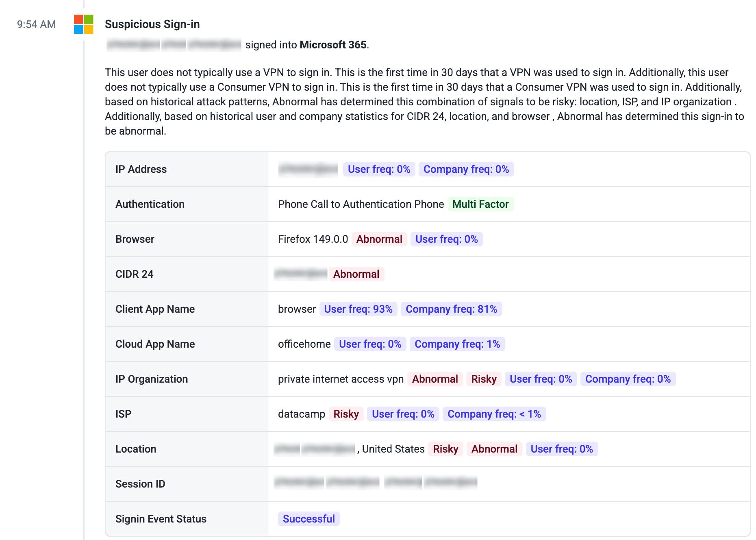The image size is (756, 540).
Task: Select Phone Call to Authentication Phone text
Action: click(x=361, y=204)
